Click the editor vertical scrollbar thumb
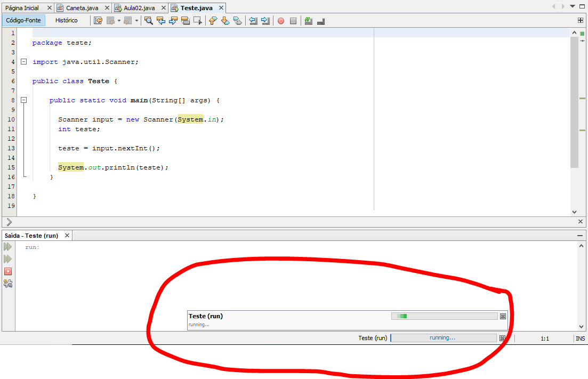This screenshot has width=588, height=379. click(x=574, y=102)
